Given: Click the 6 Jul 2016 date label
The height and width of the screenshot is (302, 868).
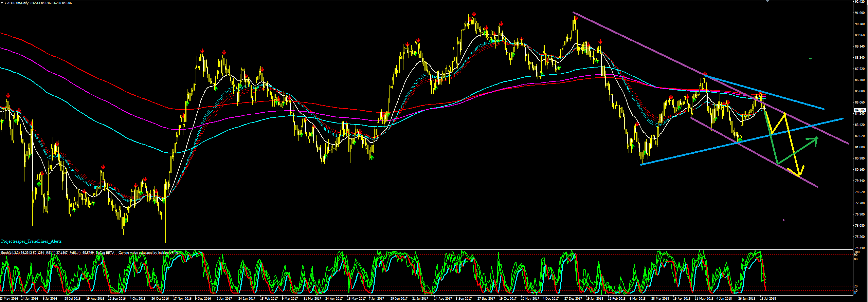Looking at the screenshot, I should point(50,299).
